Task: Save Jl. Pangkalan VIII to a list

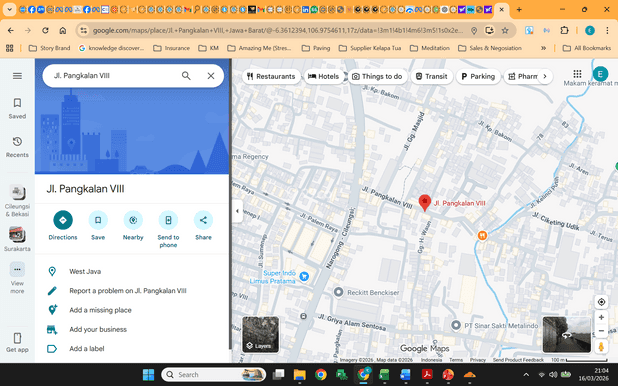Action: click(98, 226)
